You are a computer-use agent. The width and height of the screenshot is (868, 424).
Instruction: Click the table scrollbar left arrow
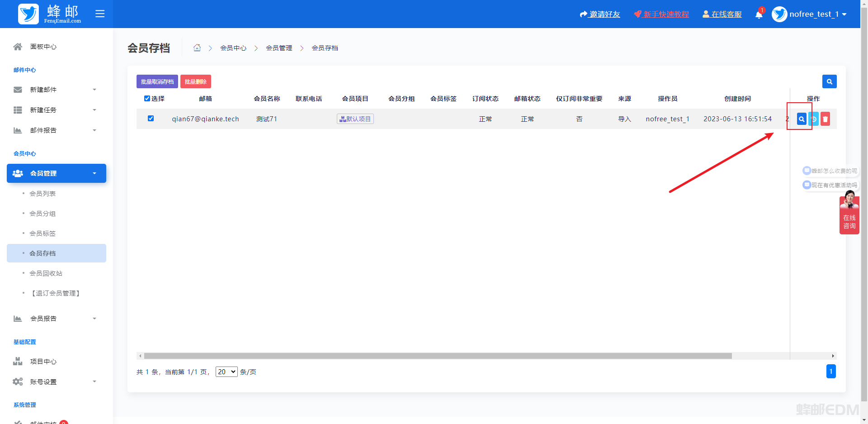[140, 356]
